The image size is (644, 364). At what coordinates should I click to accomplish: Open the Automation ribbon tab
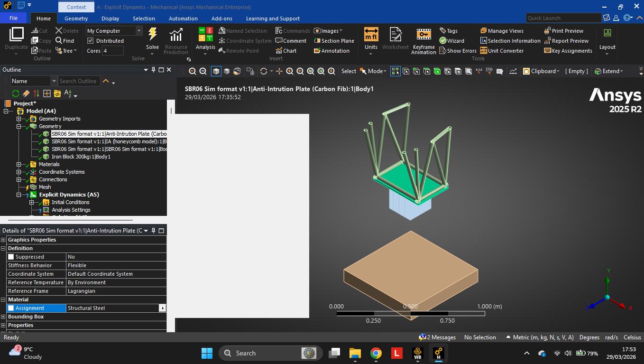(183, 19)
